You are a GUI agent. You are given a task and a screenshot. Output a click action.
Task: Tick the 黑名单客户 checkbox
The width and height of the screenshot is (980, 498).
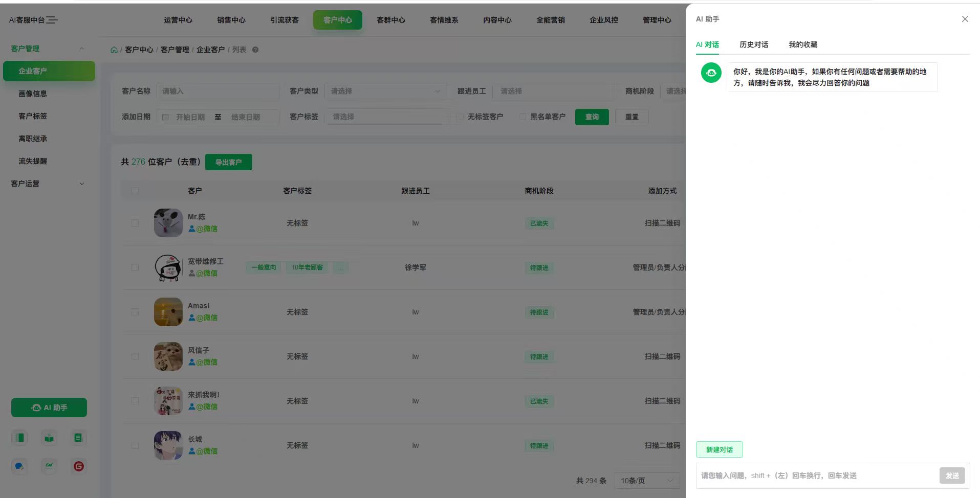coord(522,117)
